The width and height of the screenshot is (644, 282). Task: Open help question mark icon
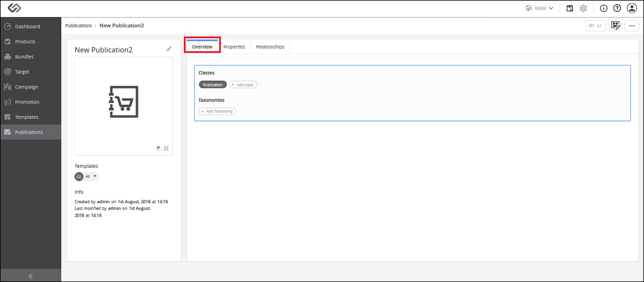click(617, 8)
